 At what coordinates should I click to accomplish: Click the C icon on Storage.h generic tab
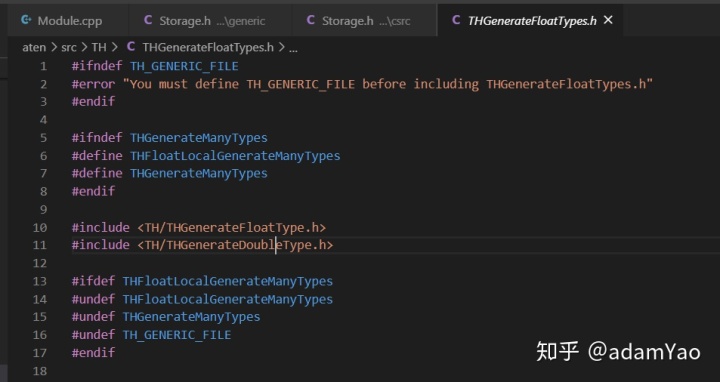pos(148,20)
